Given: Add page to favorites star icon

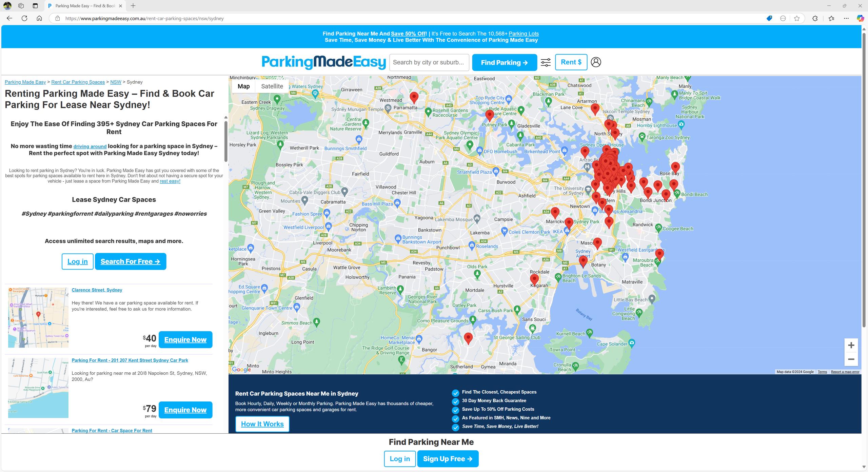Looking at the screenshot, I should [797, 18].
